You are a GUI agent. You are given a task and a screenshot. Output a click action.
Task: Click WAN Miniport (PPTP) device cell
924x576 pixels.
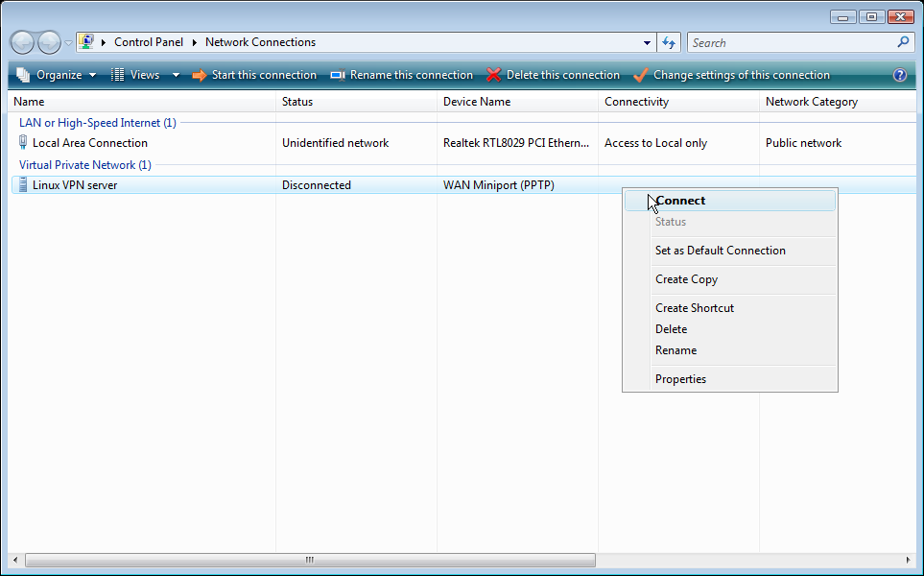click(499, 185)
